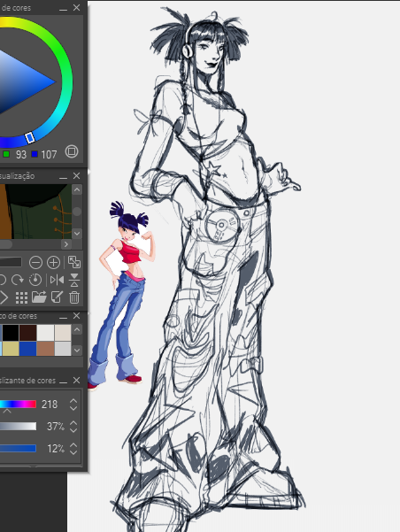The height and width of the screenshot is (532, 400).
Task: Click the sub view vertical scroll thumb
Action: (x=77, y=212)
